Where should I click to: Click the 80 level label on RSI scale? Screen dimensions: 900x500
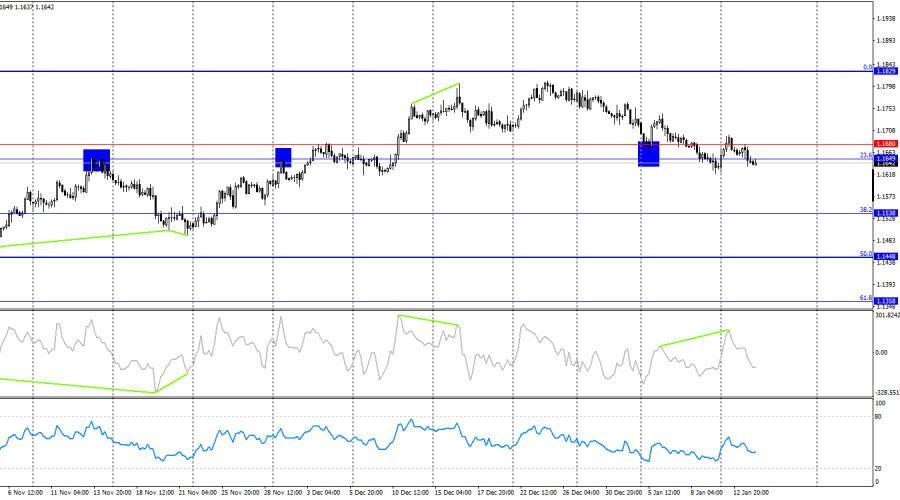click(878, 416)
